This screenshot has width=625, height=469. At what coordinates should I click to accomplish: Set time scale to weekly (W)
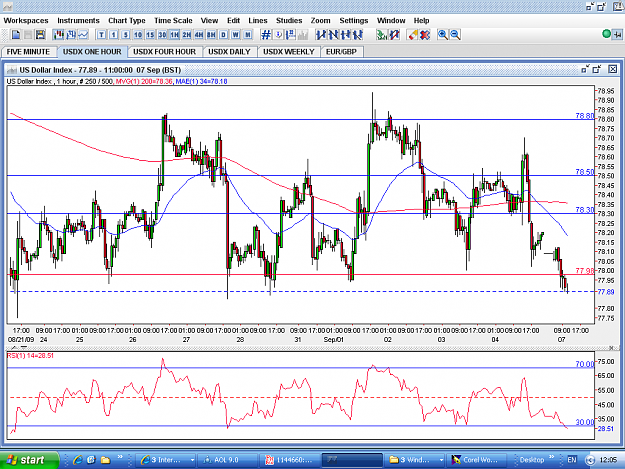(236, 35)
